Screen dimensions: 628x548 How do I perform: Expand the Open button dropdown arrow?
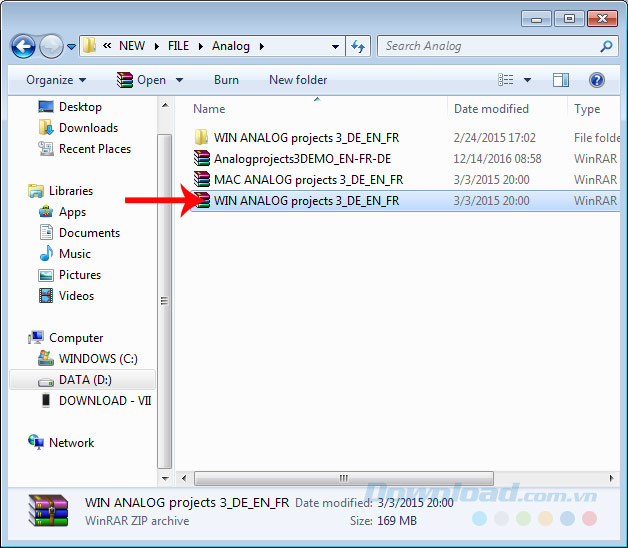(180, 80)
